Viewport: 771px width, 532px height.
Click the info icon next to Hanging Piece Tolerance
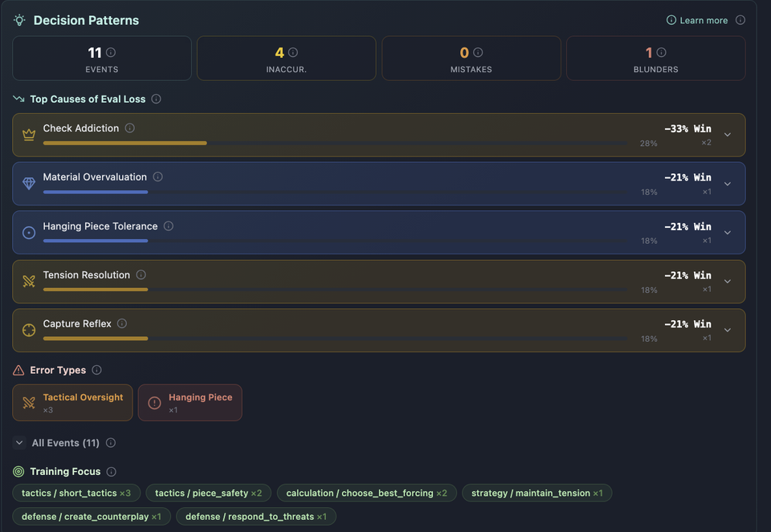(169, 225)
